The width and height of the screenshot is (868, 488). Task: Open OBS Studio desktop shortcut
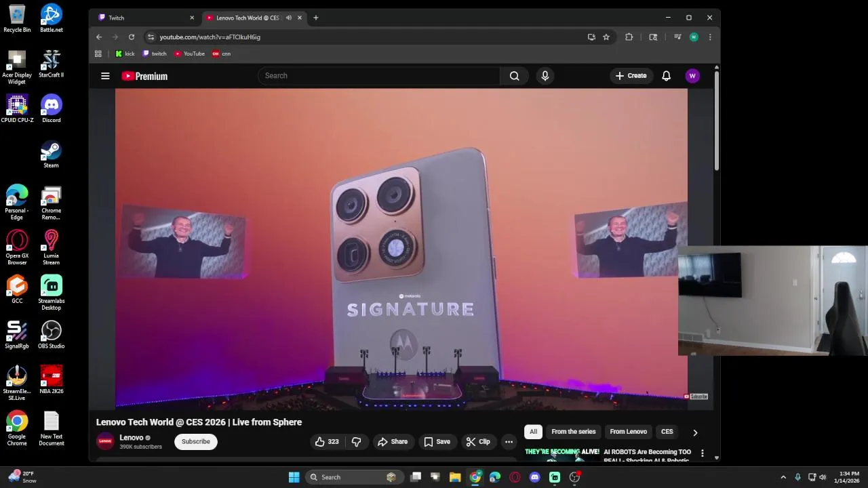[51, 334]
